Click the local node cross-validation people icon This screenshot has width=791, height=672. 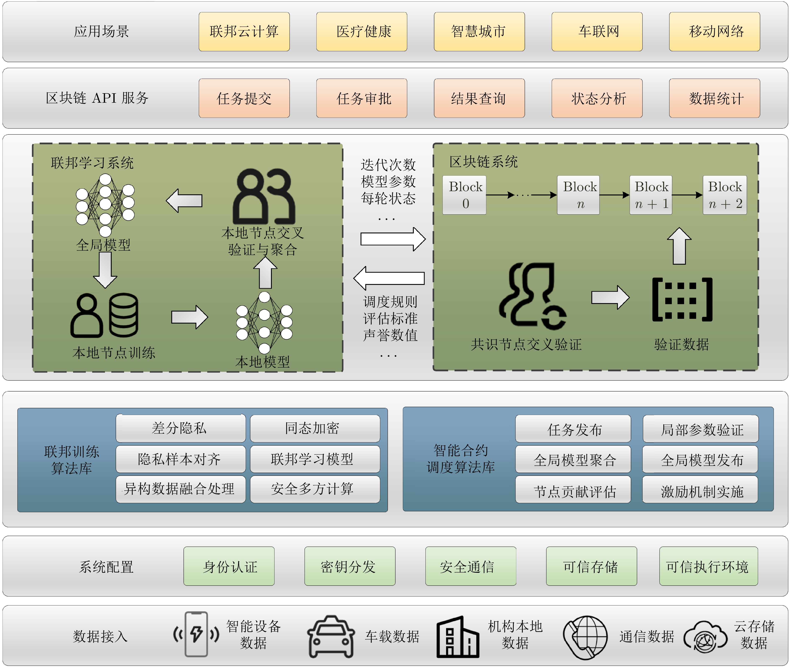[x=264, y=196]
